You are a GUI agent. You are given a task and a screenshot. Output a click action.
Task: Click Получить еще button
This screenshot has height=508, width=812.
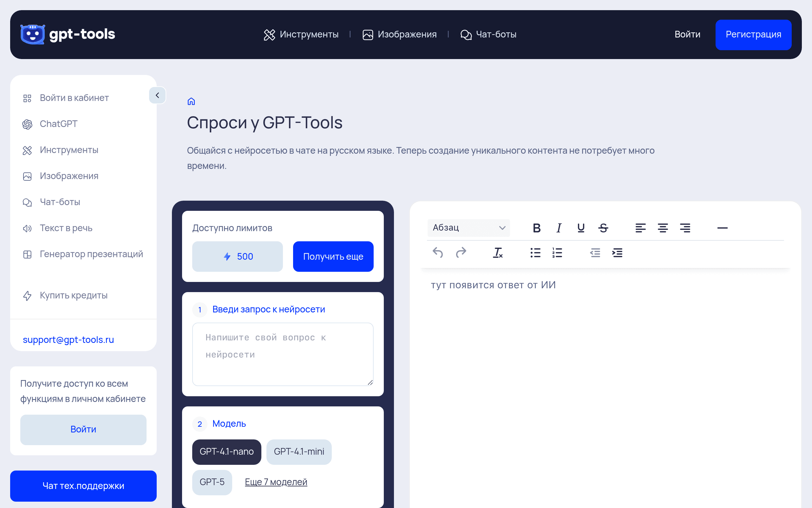click(x=333, y=256)
